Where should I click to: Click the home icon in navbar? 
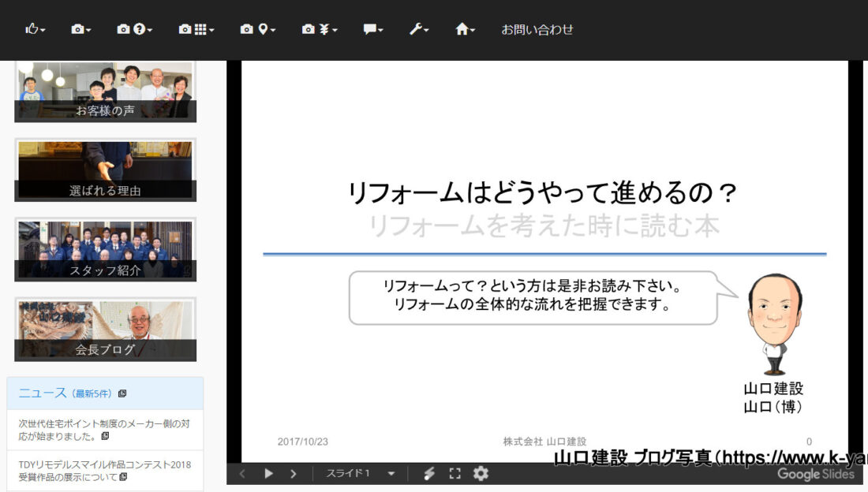click(466, 29)
